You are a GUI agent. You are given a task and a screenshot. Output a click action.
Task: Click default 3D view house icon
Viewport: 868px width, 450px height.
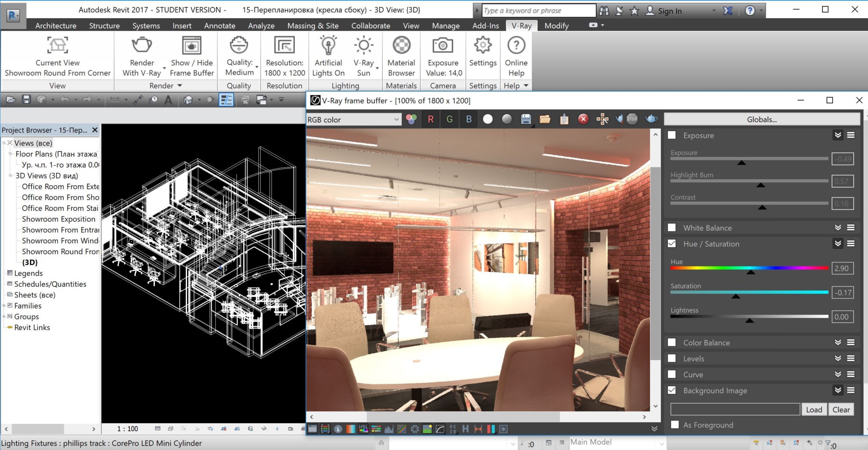pyautogui.click(x=188, y=100)
